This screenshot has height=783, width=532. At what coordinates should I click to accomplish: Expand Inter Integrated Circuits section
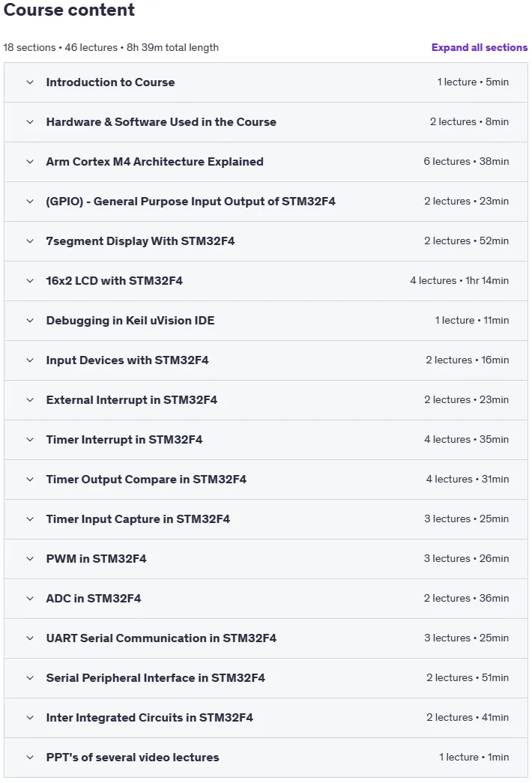click(x=266, y=718)
